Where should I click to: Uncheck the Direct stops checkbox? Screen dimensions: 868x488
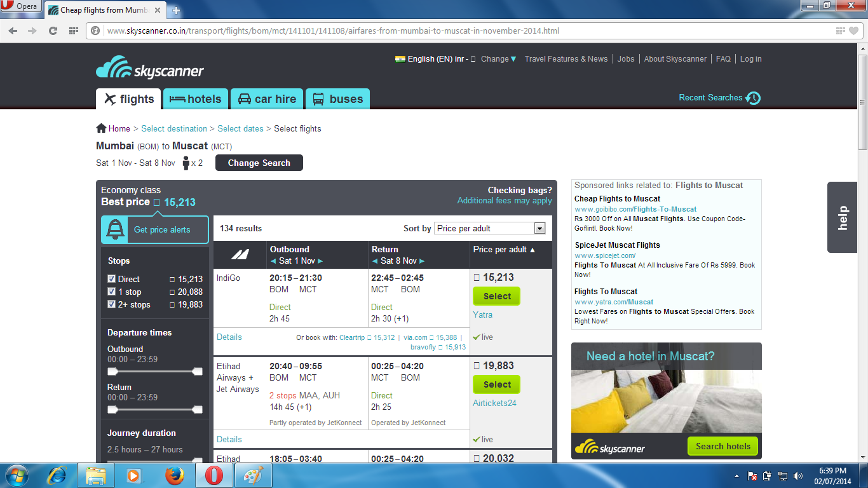[112, 279]
